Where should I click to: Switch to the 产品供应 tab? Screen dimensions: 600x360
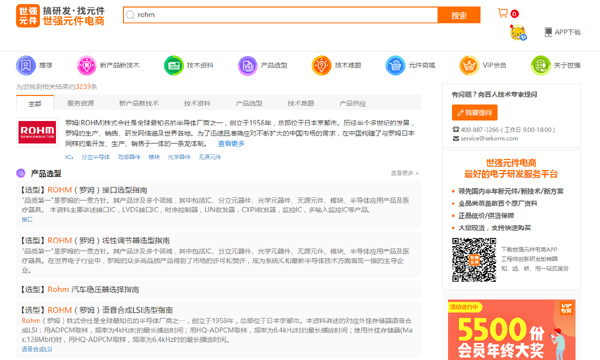pos(352,103)
